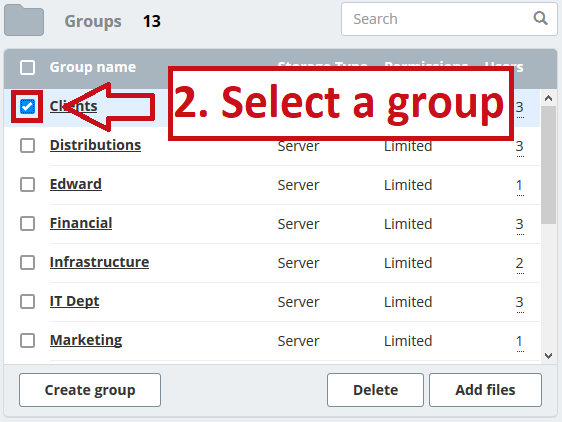Check the IT Dept group checkbox
This screenshot has width=562, height=422.
click(28, 302)
